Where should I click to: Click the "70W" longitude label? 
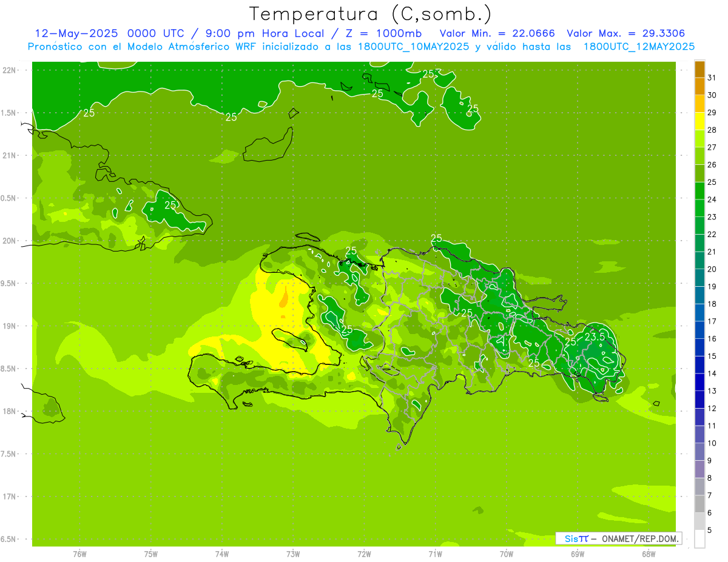506,554
